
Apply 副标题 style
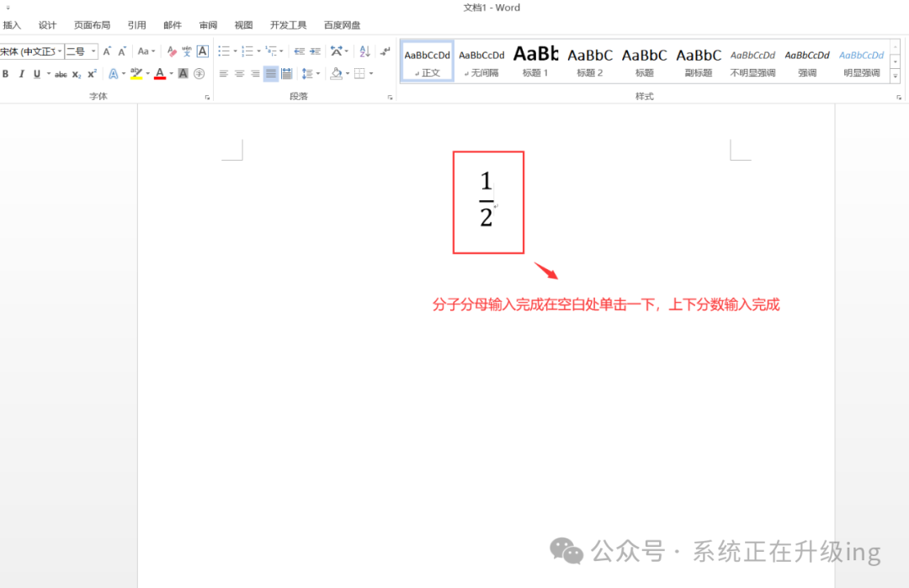pos(699,61)
